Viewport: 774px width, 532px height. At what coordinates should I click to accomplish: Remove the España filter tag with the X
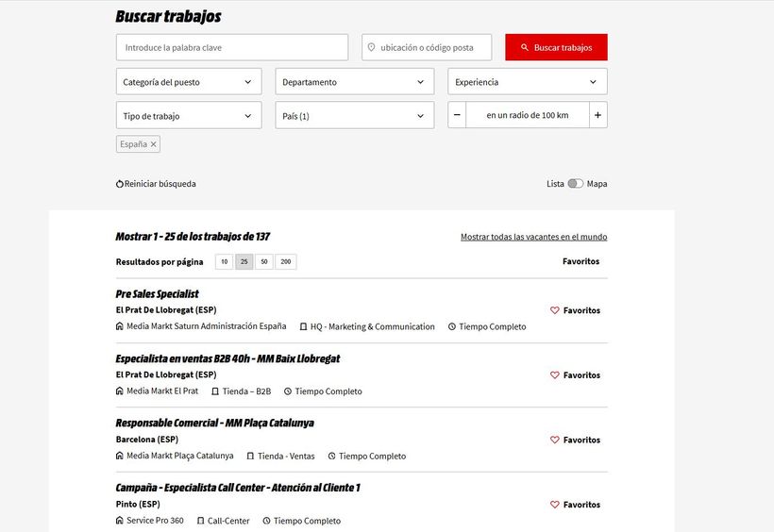click(x=154, y=144)
